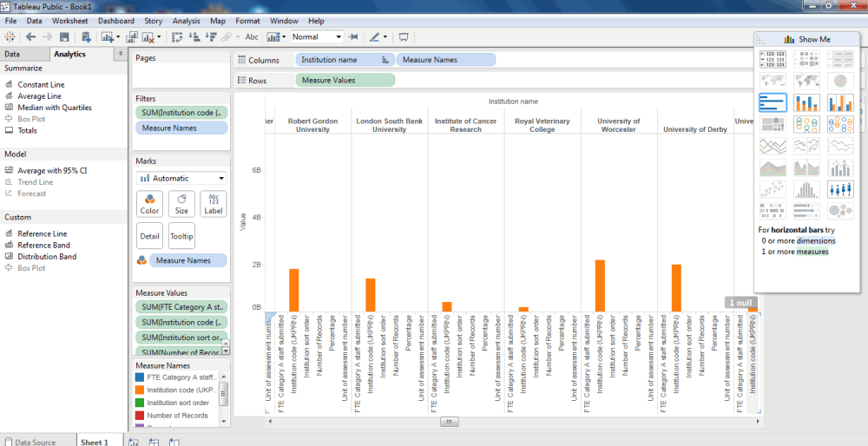
Task: Open the Automatic mark type dropdown
Action: [x=181, y=178]
